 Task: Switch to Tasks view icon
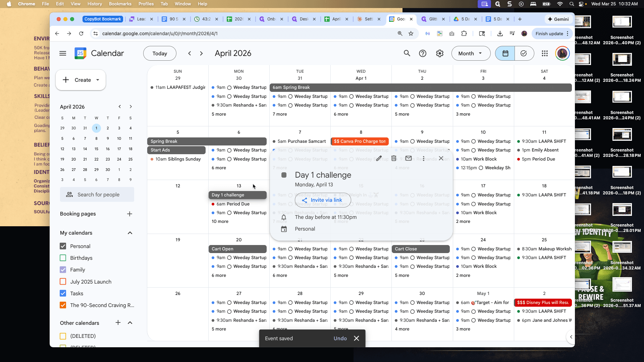click(x=524, y=53)
